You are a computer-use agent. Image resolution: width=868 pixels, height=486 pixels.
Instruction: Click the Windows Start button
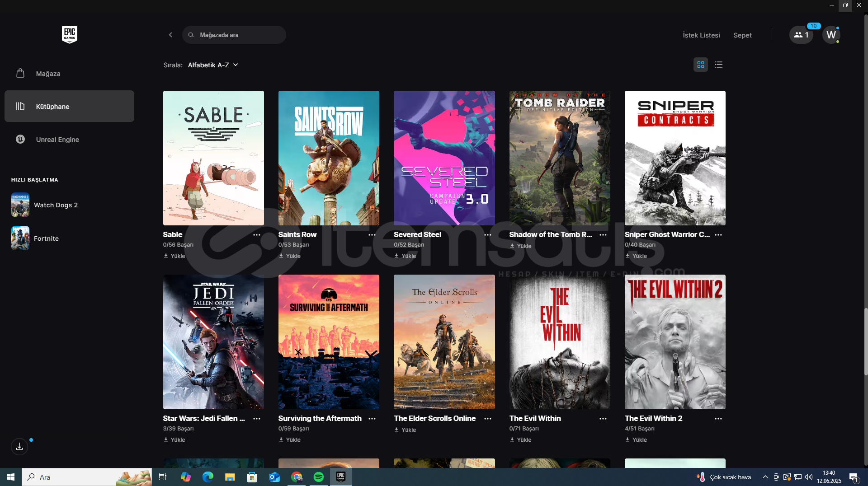pyautogui.click(x=11, y=477)
